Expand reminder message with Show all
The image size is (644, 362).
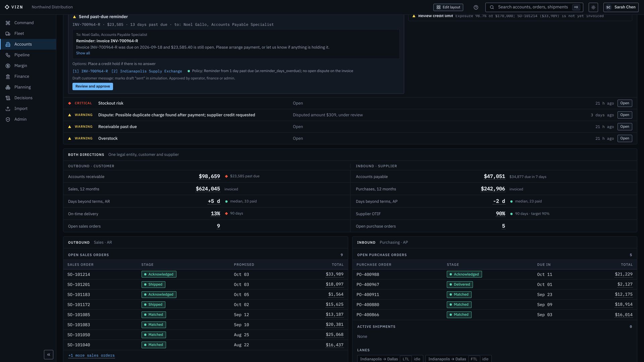tap(83, 53)
